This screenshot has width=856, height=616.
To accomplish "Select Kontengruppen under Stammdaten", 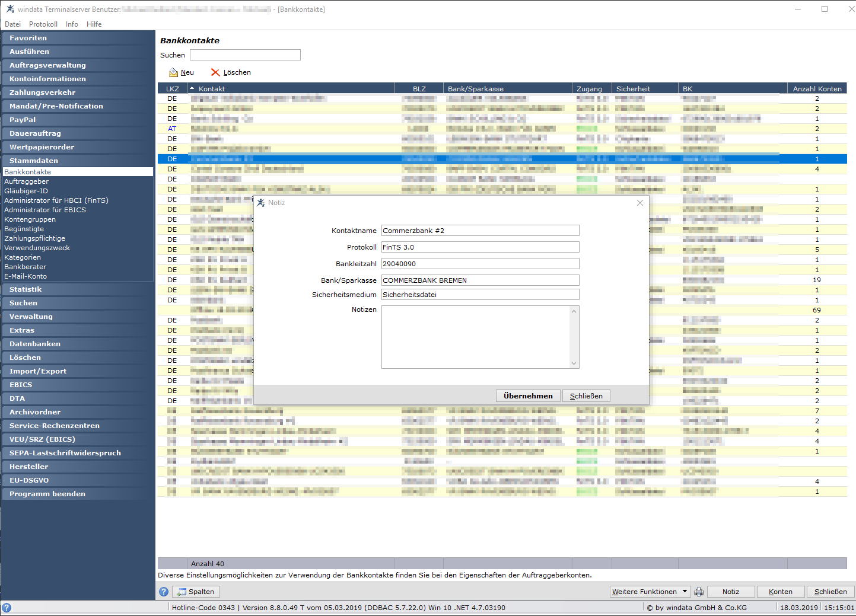I will 30,219.
